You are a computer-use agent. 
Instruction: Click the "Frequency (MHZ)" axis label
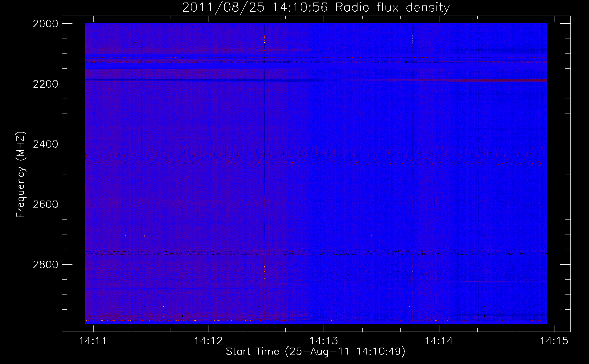pos(21,175)
